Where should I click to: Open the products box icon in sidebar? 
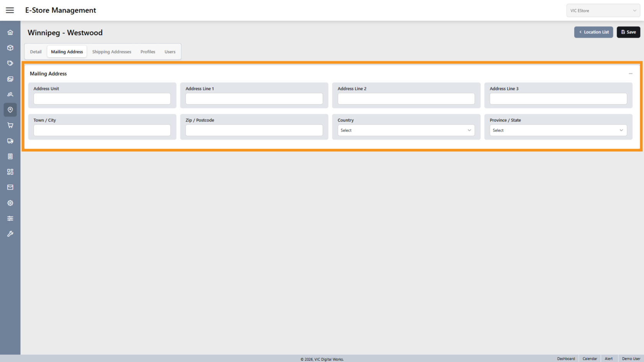[10, 48]
